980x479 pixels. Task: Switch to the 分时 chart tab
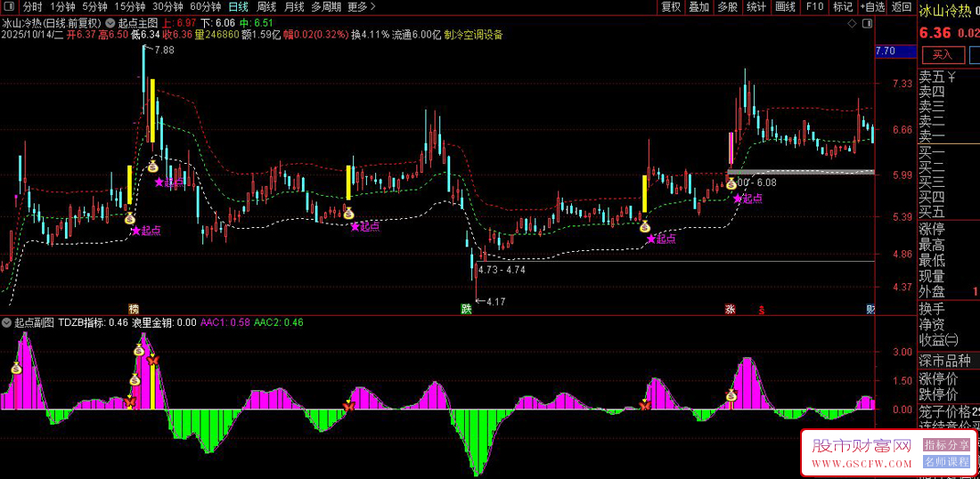tap(32, 7)
